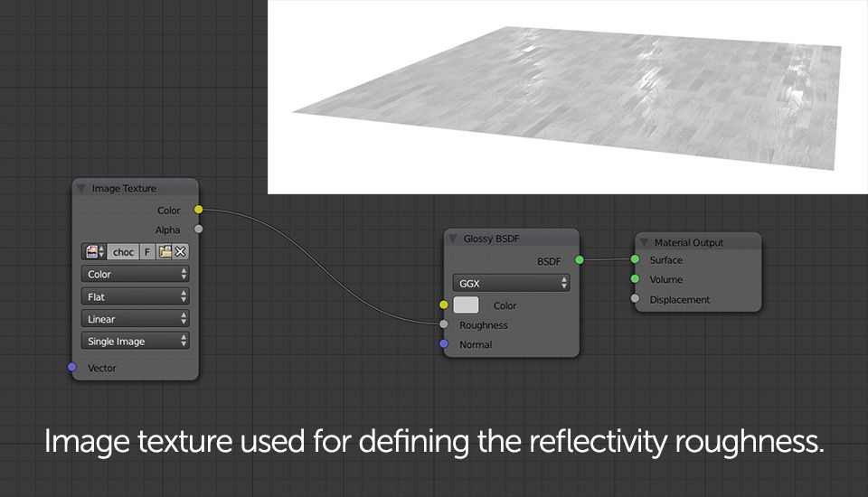Unlink the choc image with X icon
This screenshot has height=497, width=868.
[x=181, y=252]
